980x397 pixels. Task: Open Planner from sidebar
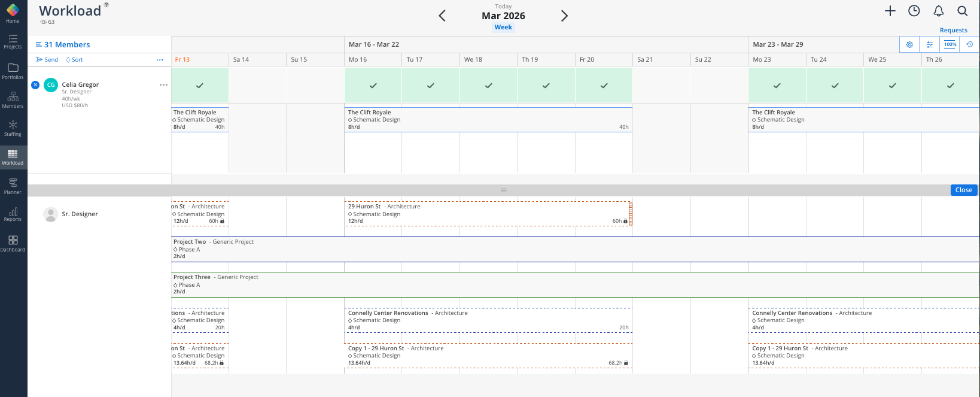pos(13,186)
